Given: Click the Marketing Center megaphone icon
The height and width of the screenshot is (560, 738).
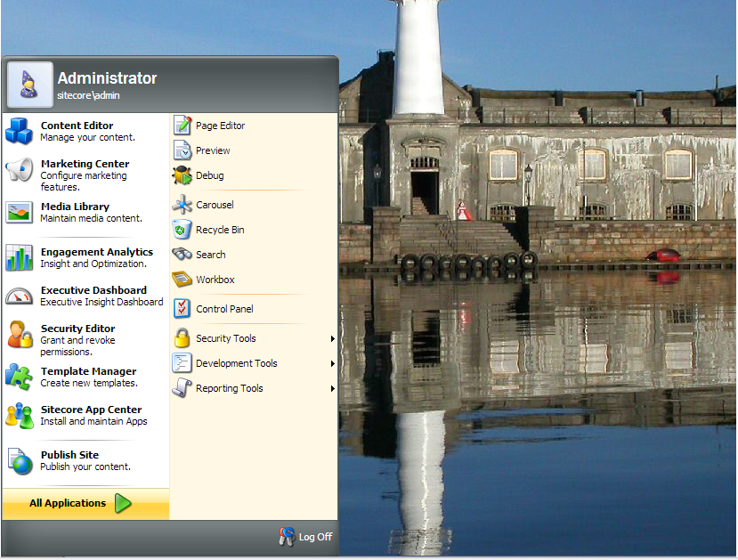Looking at the screenshot, I should coord(20,169).
